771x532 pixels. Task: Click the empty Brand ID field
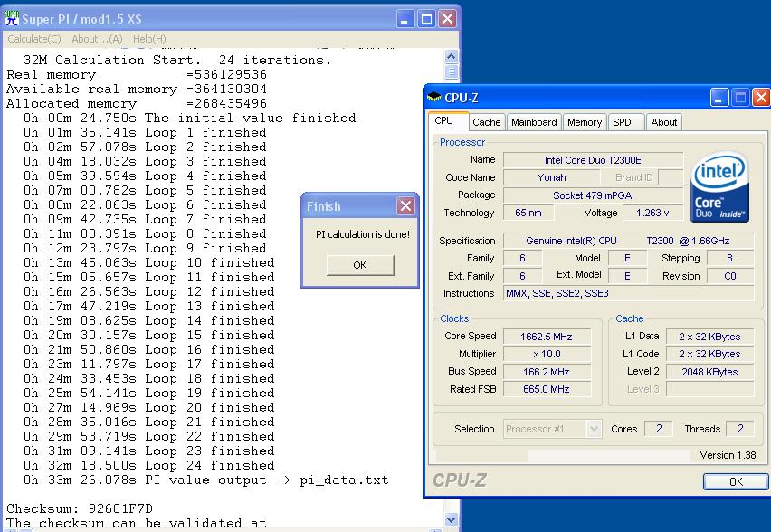(x=671, y=177)
